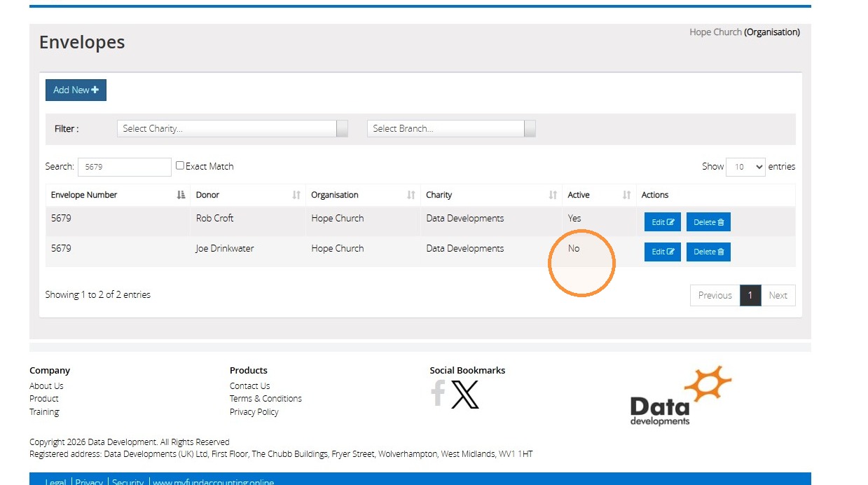868x485 pixels.
Task: Open the Select Branch dropdown
Action: [451, 128]
